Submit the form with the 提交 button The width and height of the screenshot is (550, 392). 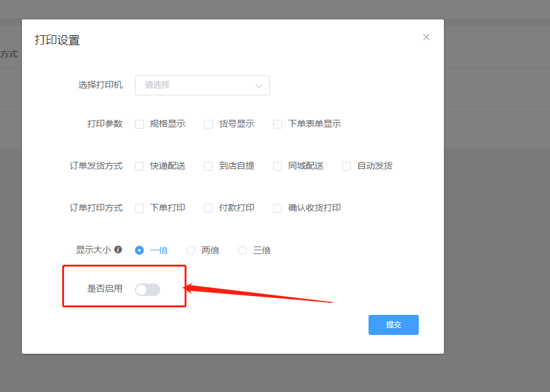394,325
